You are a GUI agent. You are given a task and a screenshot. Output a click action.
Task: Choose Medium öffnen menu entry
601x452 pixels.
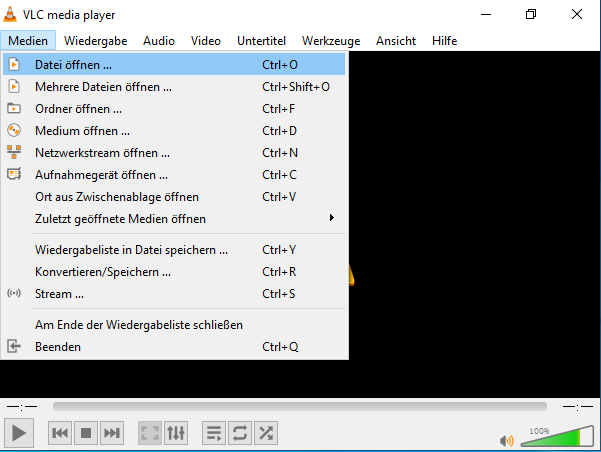click(x=174, y=131)
